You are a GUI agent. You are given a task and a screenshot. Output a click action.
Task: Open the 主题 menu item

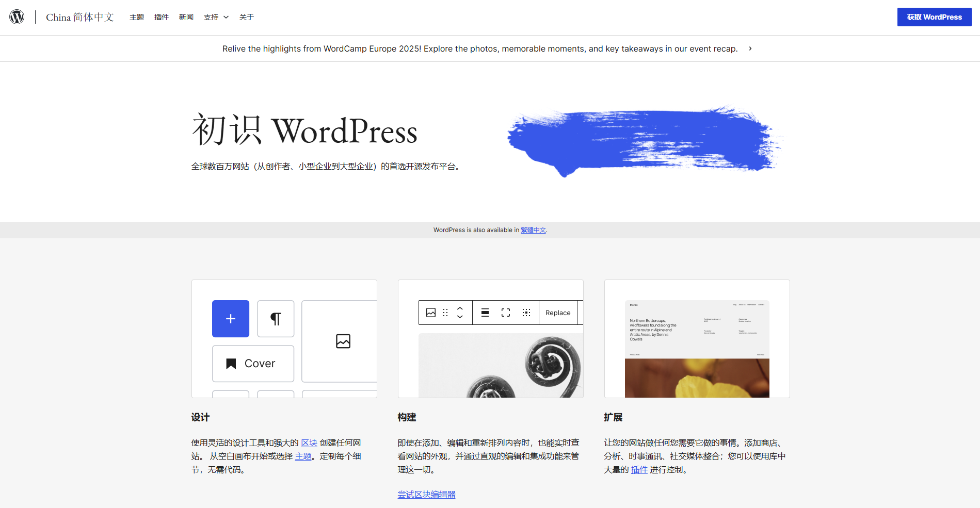137,17
